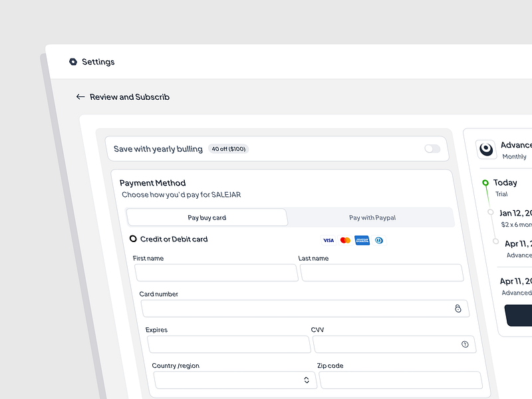Click the Visa card icon
This screenshot has width=532, height=399.
coord(329,240)
